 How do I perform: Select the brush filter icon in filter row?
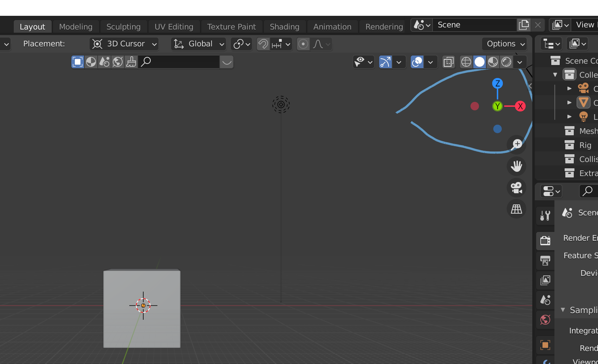(x=131, y=62)
